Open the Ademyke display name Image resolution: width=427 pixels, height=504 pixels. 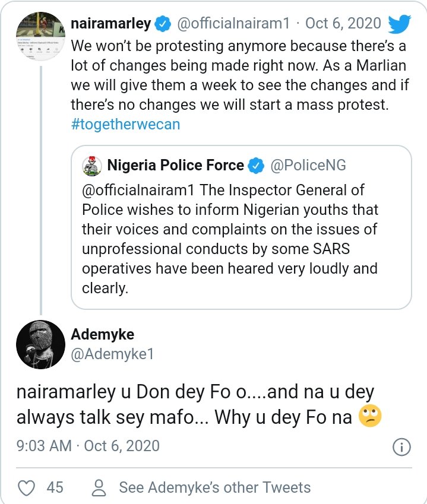(102, 335)
